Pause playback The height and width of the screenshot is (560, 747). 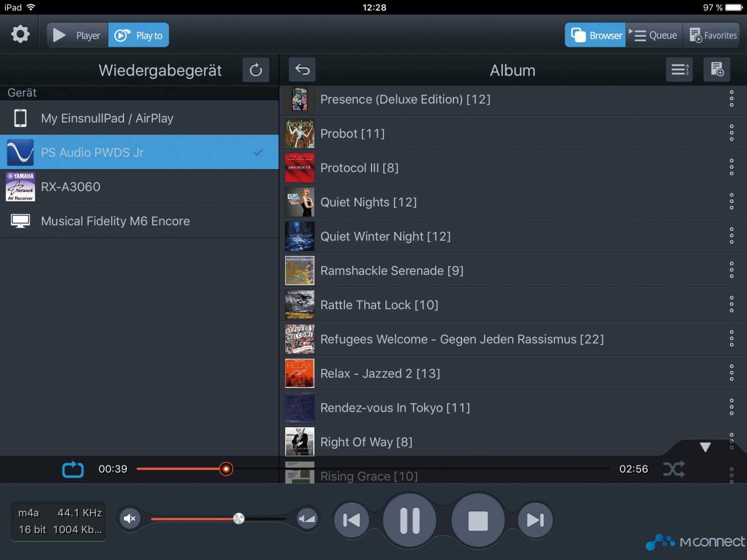[410, 520]
